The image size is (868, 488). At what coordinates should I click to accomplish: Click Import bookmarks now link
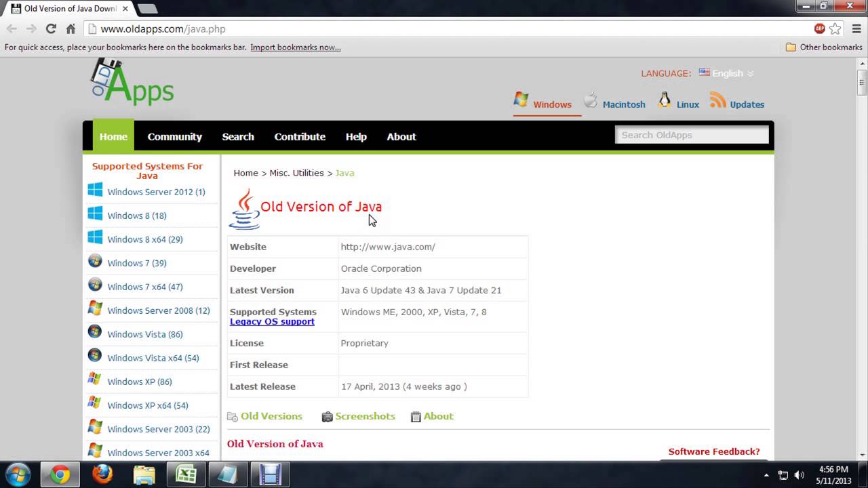pos(296,47)
